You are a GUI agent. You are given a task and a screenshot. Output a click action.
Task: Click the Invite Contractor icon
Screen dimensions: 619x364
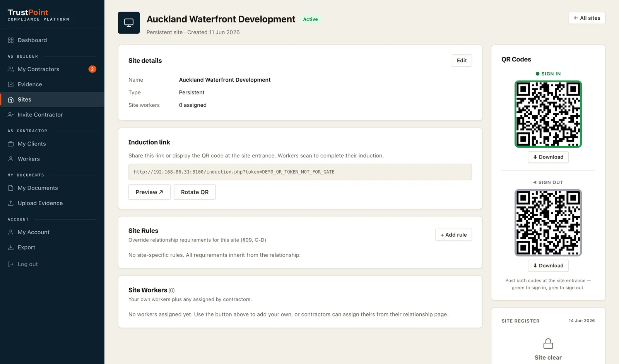tap(11, 114)
